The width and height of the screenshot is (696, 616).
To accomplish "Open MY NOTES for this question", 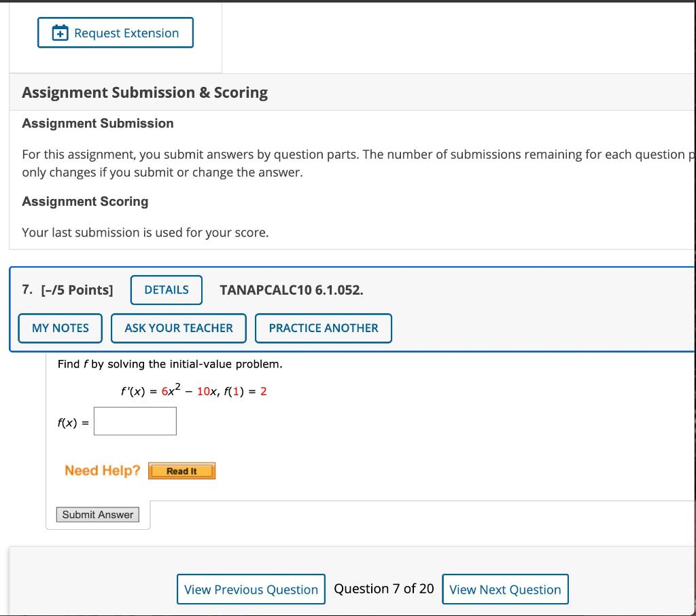I will tap(60, 328).
